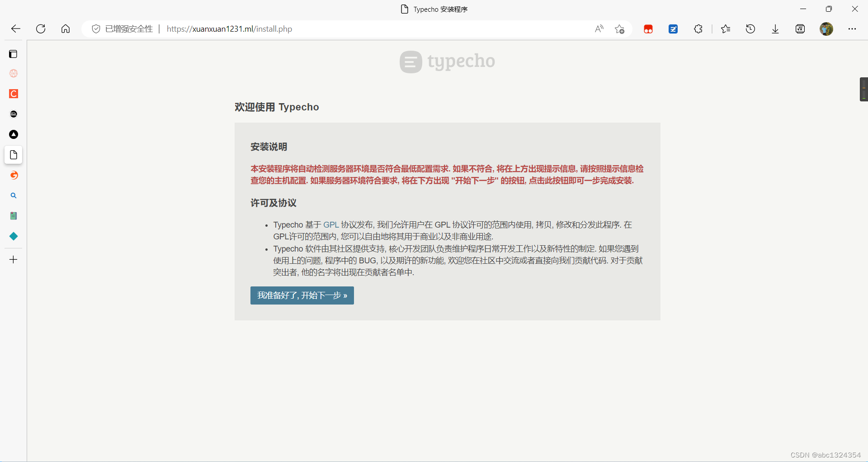The width and height of the screenshot is (868, 462).
Task: Open the GPL license link
Action: pos(331,224)
